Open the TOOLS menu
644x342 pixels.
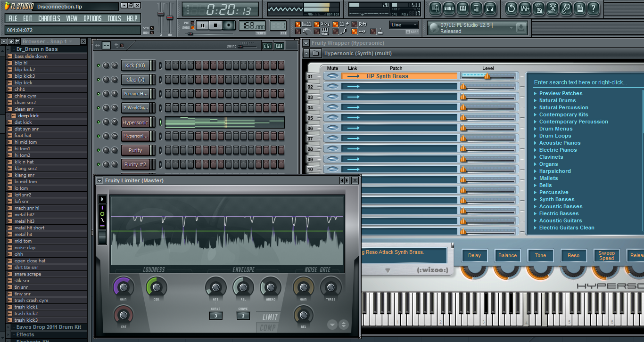click(114, 18)
